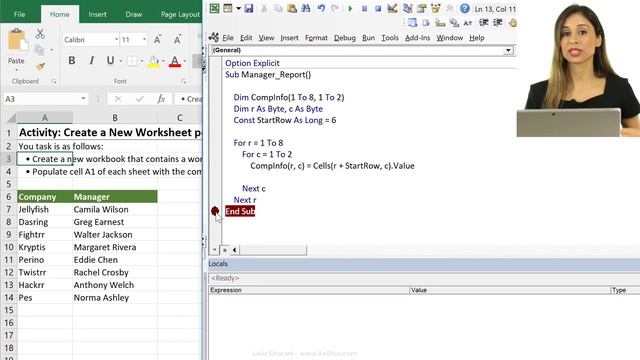Open the Calibri font name dropdown
This screenshot has width=640, height=360.
[116, 40]
